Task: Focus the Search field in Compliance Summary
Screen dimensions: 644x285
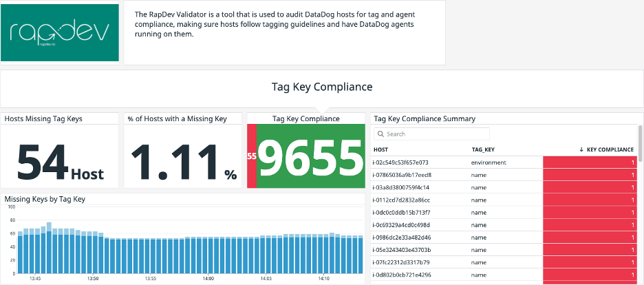Action: click(431, 134)
